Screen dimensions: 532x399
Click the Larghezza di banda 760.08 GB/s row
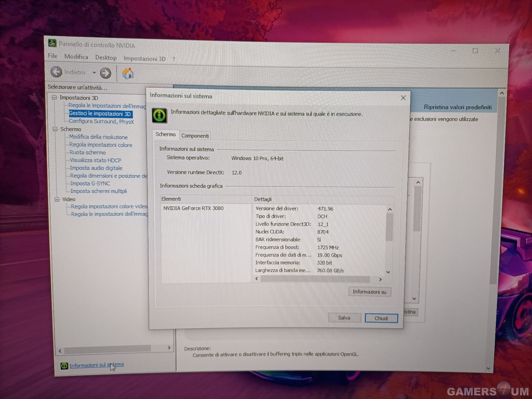click(x=299, y=270)
